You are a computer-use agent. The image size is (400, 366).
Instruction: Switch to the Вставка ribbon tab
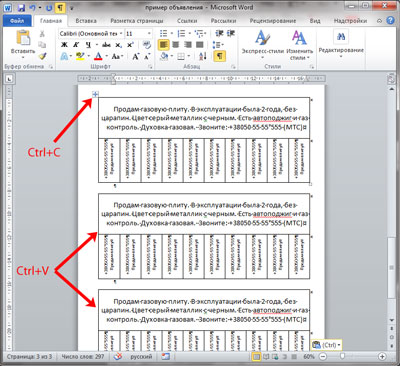point(86,21)
